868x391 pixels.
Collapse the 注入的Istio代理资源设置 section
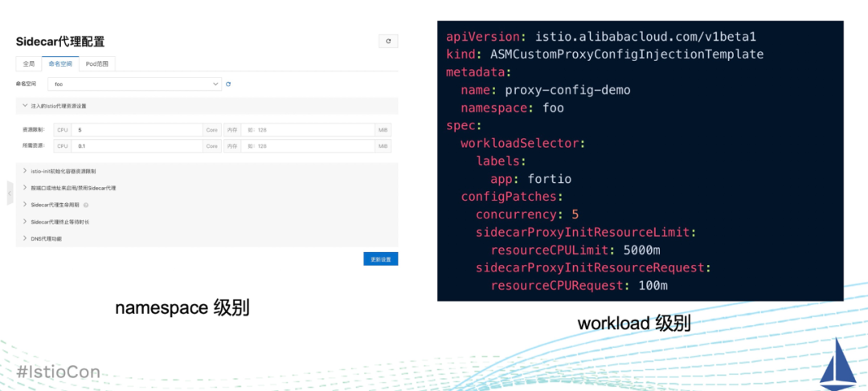pos(207,106)
